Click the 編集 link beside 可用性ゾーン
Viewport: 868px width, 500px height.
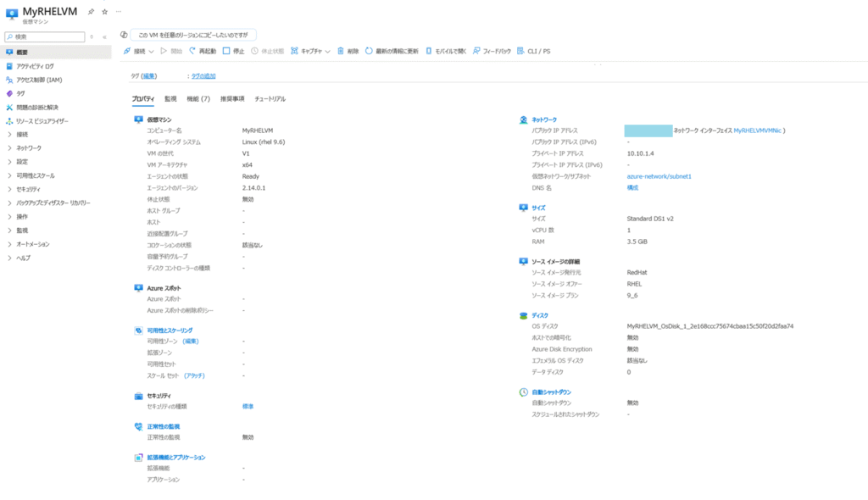[x=191, y=342]
